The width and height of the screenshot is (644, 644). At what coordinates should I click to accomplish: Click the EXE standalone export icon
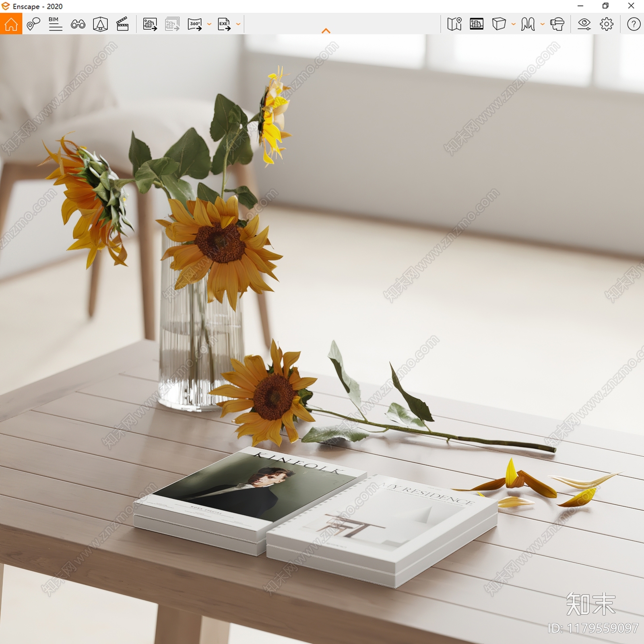click(x=225, y=24)
